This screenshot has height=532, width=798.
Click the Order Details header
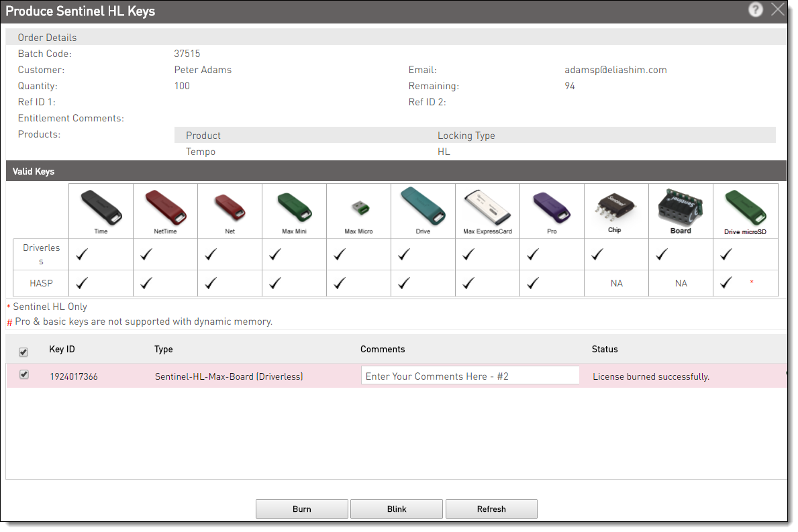coord(47,37)
